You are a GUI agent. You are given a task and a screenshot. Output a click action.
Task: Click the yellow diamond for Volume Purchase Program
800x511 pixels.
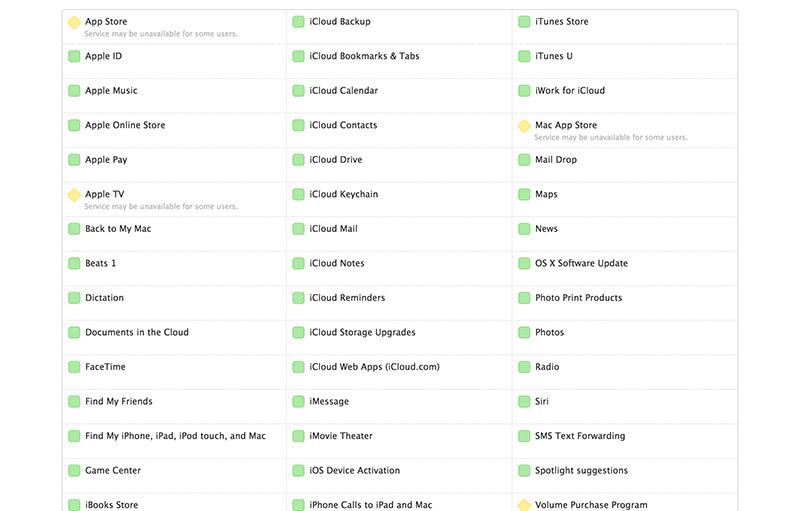click(524, 505)
